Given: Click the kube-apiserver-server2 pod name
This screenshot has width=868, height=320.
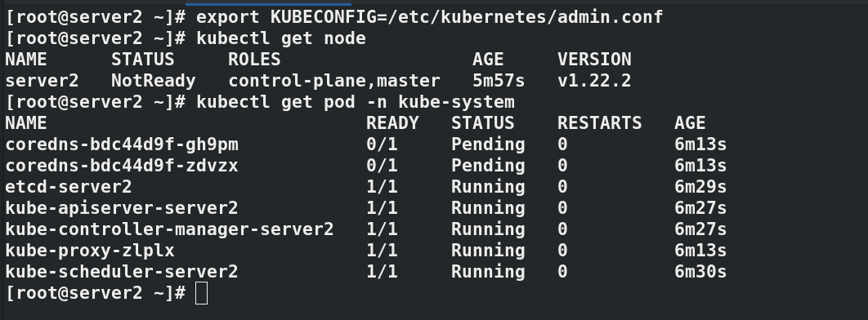Looking at the screenshot, I should [x=122, y=208].
